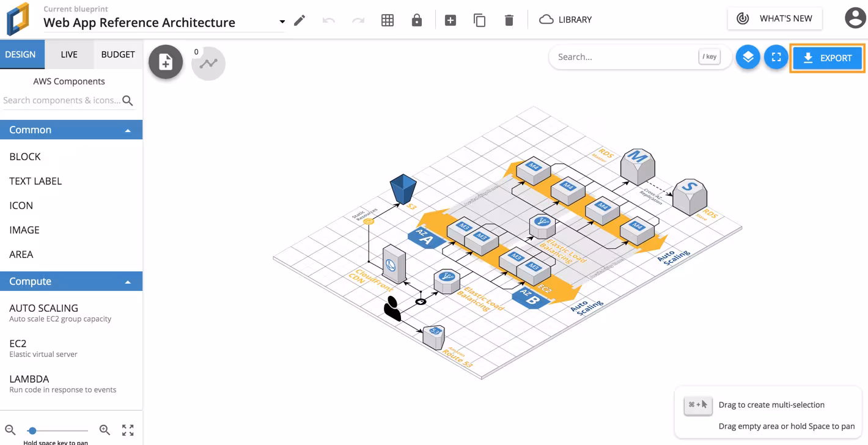Click the zoom out magnifier icon
868x445 pixels.
tap(10, 430)
